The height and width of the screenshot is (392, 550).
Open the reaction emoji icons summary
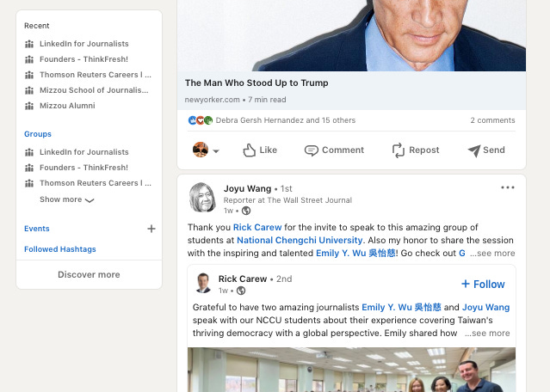[x=201, y=120]
